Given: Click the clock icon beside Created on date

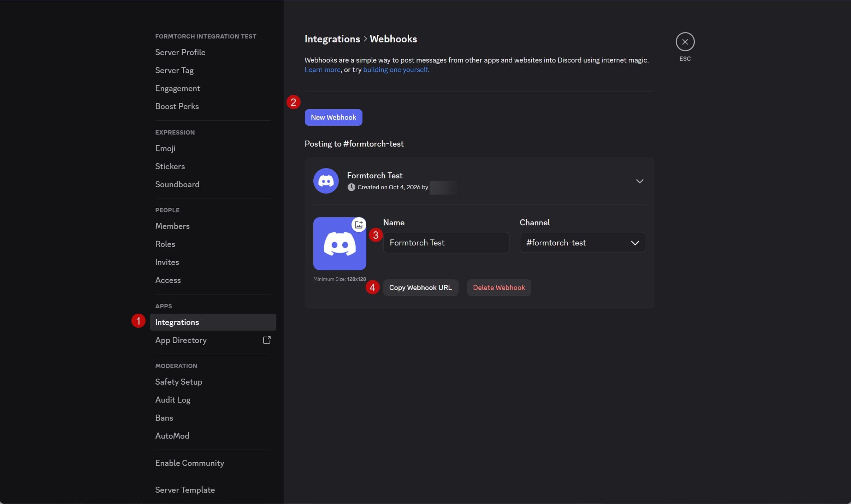Looking at the screenshot, I should point(351,187).
